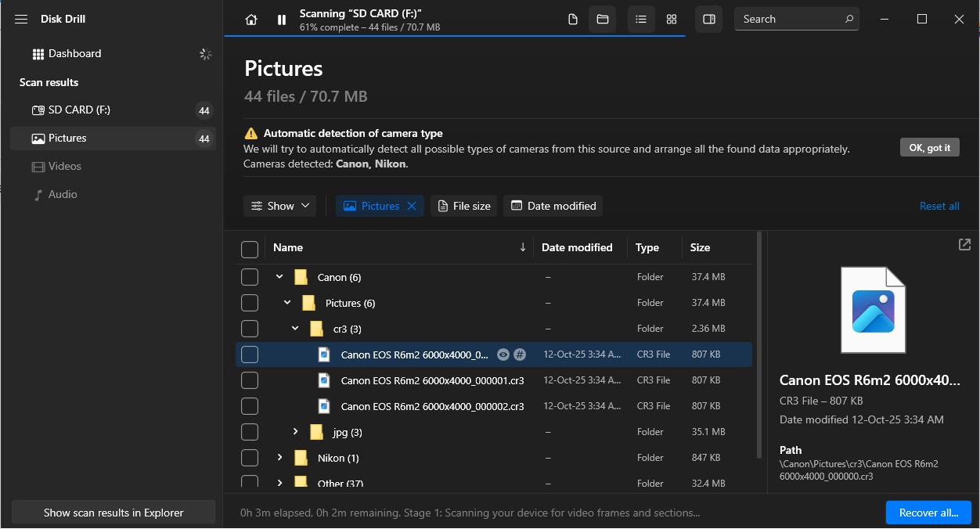This screenshot has height=529, width=980.
Task: Check the cr3 (3) folder checkbox
Action: 250,329
